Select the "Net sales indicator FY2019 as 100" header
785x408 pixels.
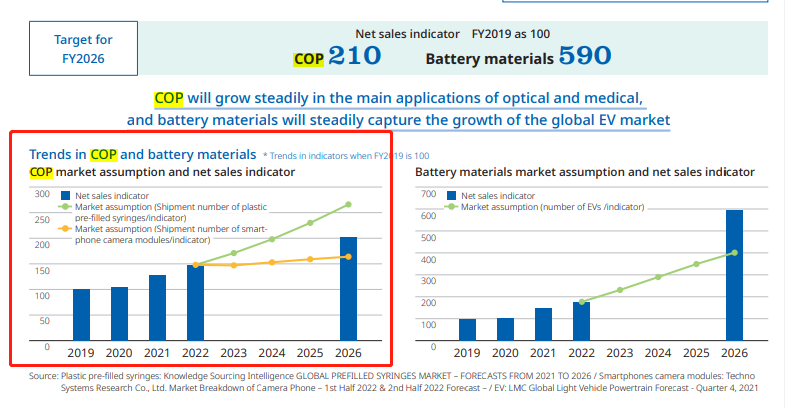click(453, 34)
